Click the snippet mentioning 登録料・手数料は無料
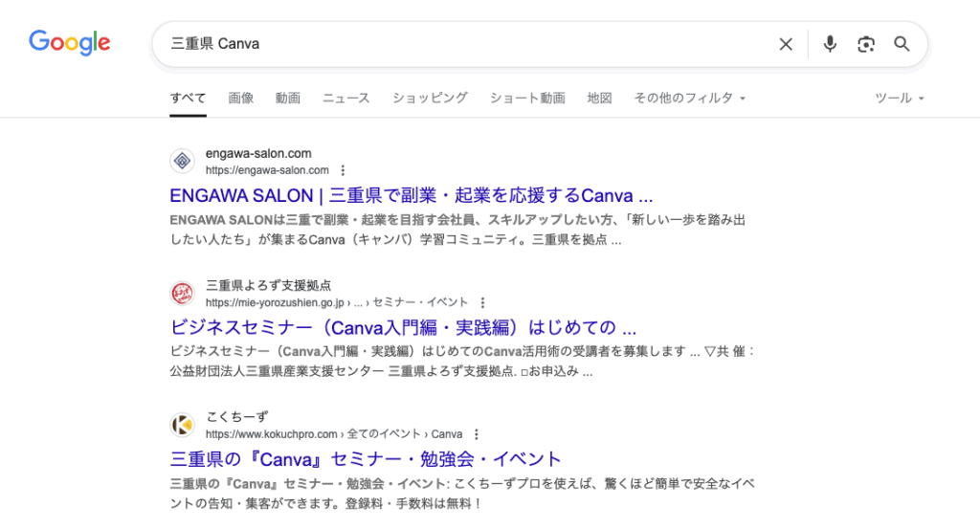The height and width of the screenshot is (529, 980). point(462,494)
